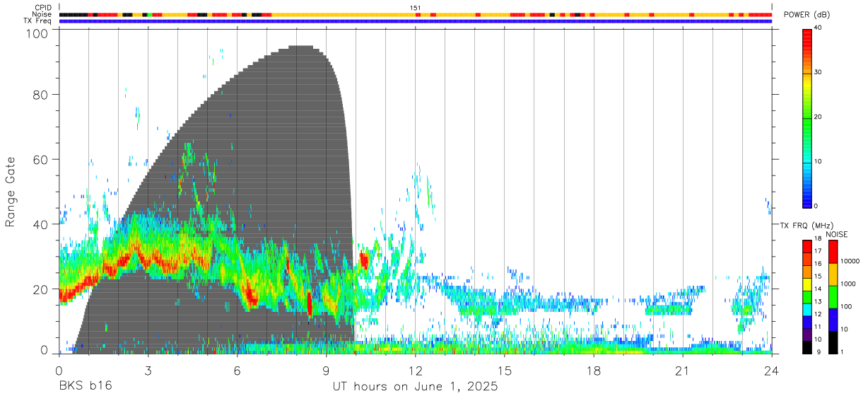
Task: Click the BKS b16 radar beam label
Action: 85,387
